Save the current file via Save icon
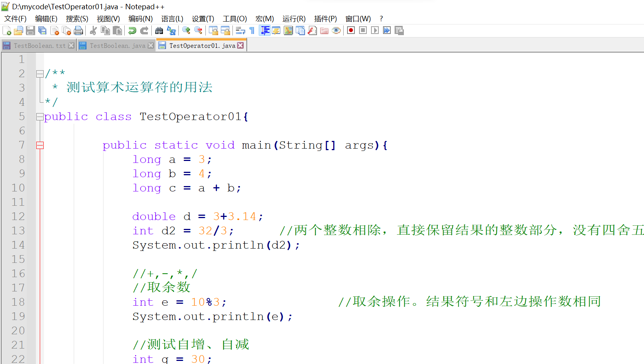 [31, 30]
